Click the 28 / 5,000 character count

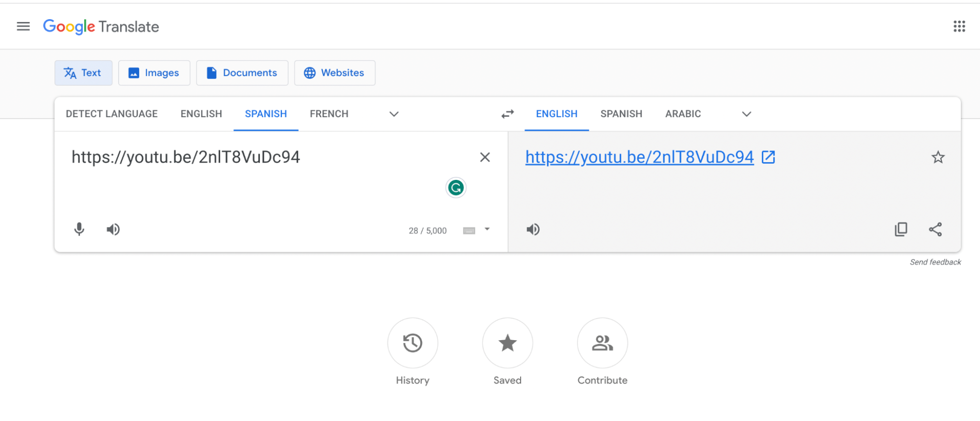coord(427,231)
